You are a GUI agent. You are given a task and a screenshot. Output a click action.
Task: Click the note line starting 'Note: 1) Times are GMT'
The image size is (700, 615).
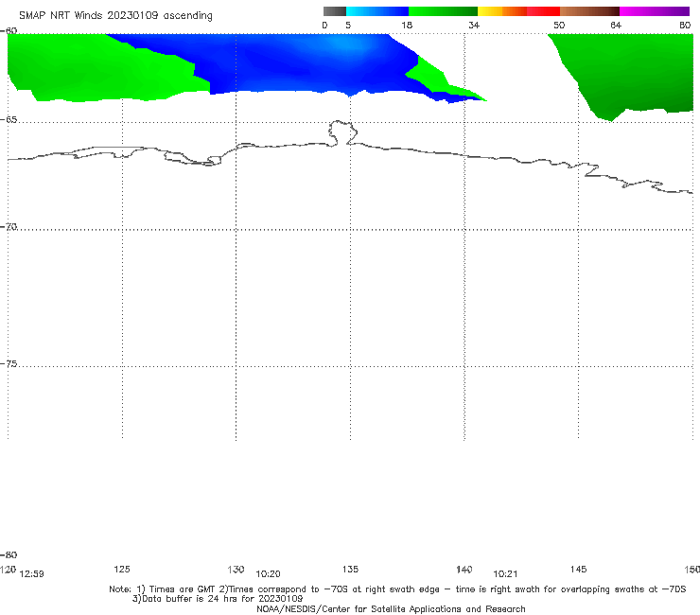pyautogui.click(x=397, y=589)
